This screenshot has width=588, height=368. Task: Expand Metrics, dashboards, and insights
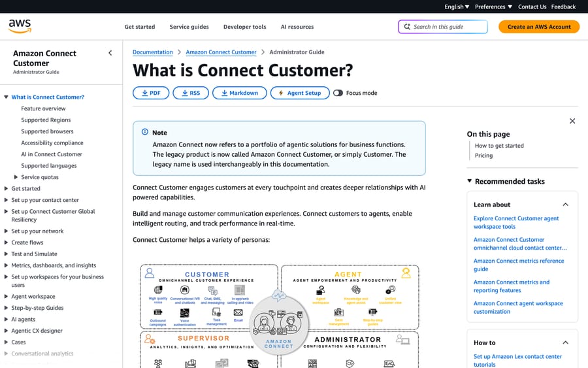tap(6, 265)
